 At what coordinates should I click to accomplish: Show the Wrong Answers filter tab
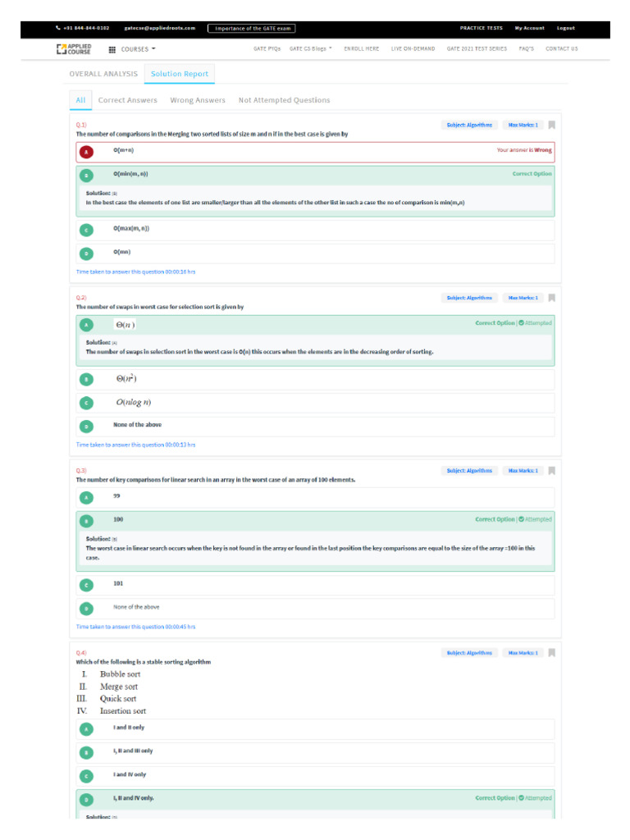click(198, 100)
